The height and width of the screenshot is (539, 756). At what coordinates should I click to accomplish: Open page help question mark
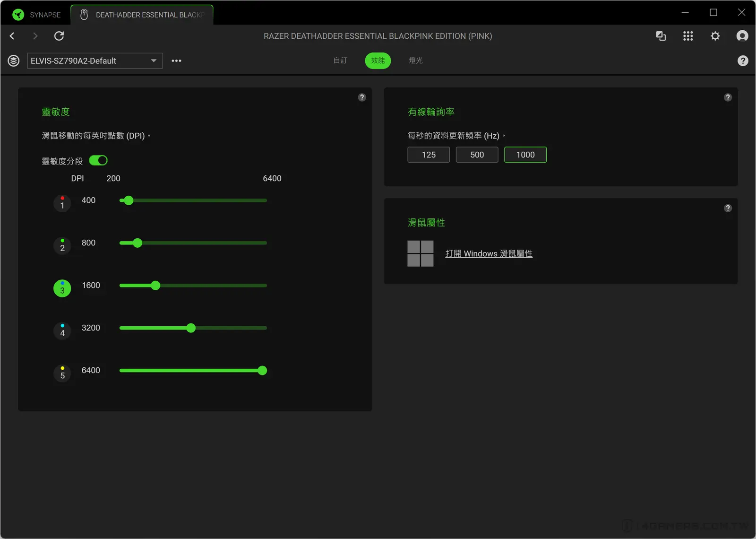(743, 61)
